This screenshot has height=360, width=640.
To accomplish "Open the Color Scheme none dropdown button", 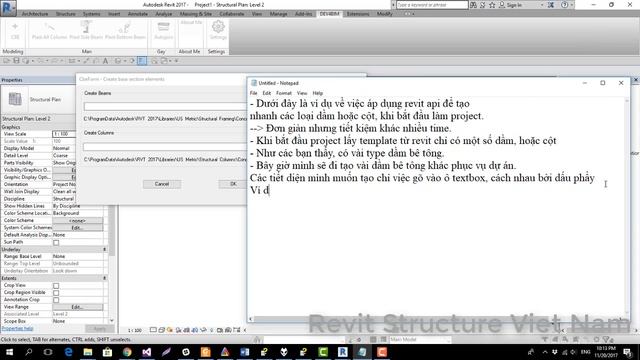I will click(77, 220).
